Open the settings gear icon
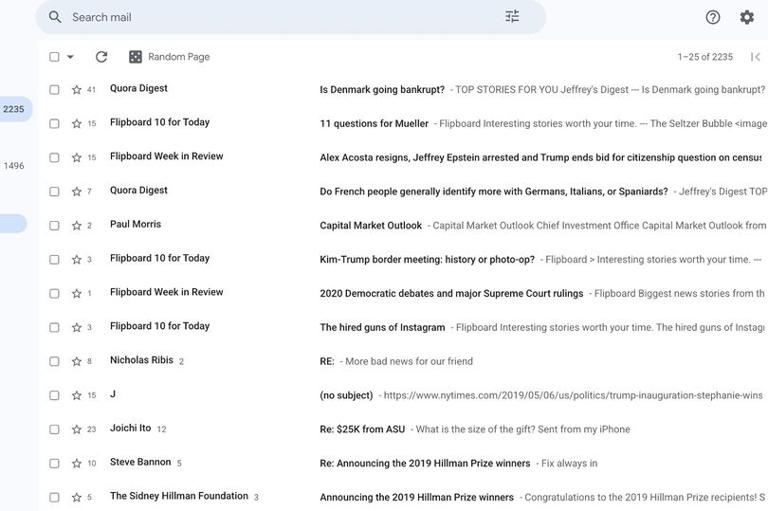Screen dimensions: 768x511 pos(746,17)
